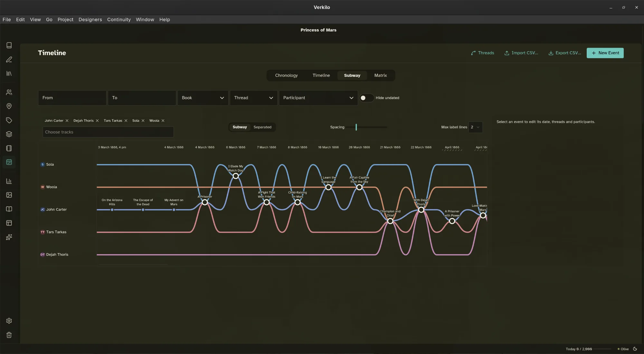
Task: Click Import CSV button
Action: click(x=521, y=53)
